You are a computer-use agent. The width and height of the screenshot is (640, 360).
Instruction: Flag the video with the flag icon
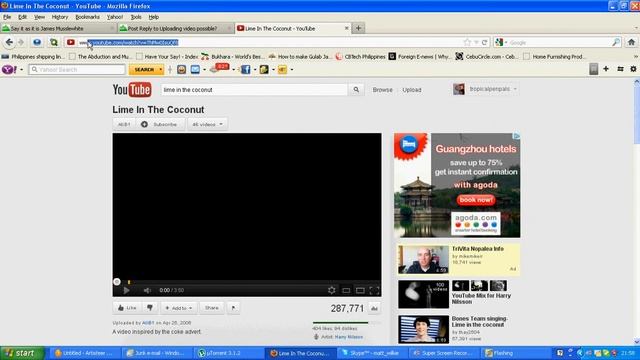coord(233,308)
